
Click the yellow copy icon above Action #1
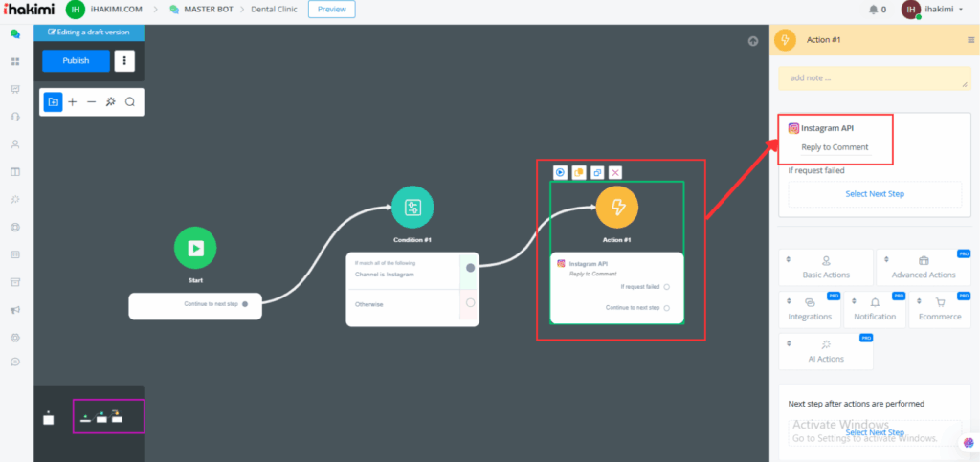coord(579,172)
